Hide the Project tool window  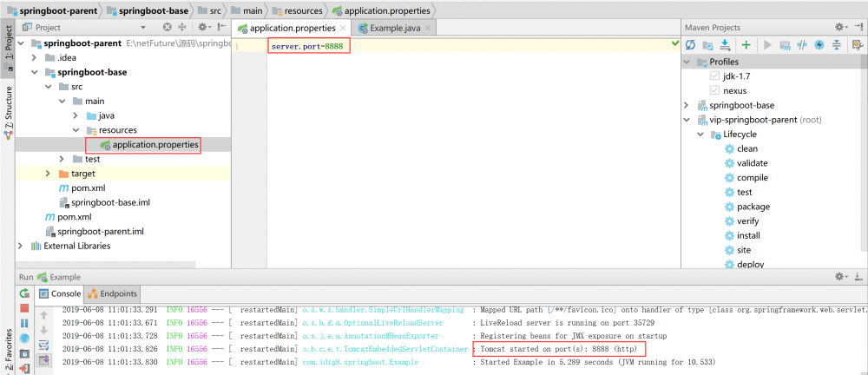[x=222, y=27]
